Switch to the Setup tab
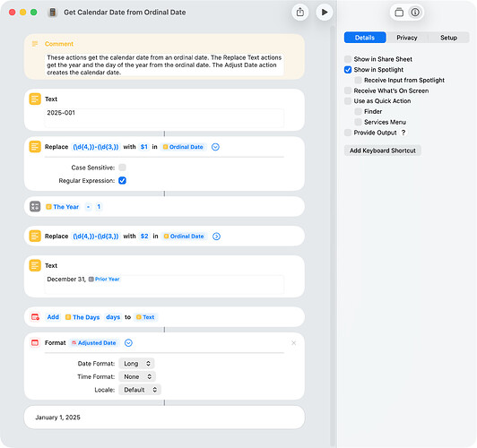Viewport: 477px width, 448px height. 448,38
